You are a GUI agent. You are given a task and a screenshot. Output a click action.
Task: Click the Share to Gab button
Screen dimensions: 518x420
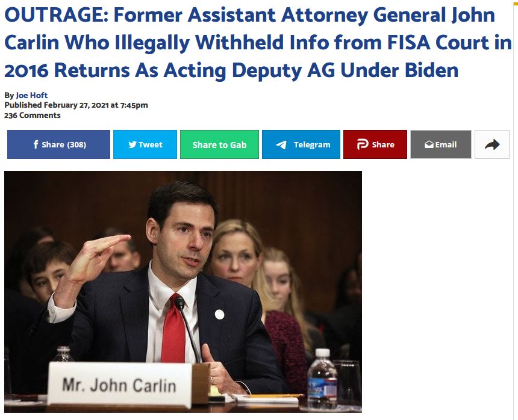219,144
